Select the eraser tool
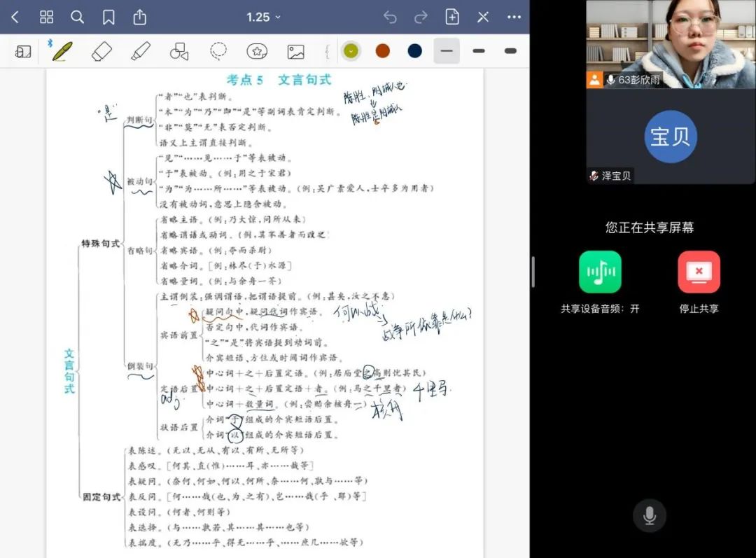Screen dimensions: 756x558 pos(101,51)
